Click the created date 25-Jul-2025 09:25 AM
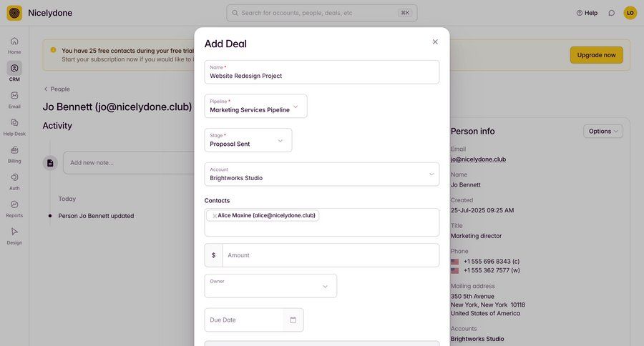Screen dimensions: 644x346 (482, 210)
